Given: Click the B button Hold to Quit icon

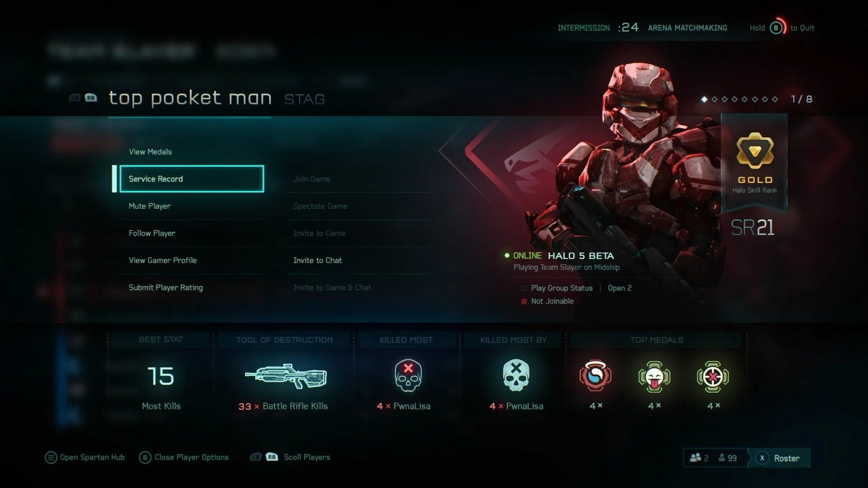Looking at the screenshot, I should (777, 28).
